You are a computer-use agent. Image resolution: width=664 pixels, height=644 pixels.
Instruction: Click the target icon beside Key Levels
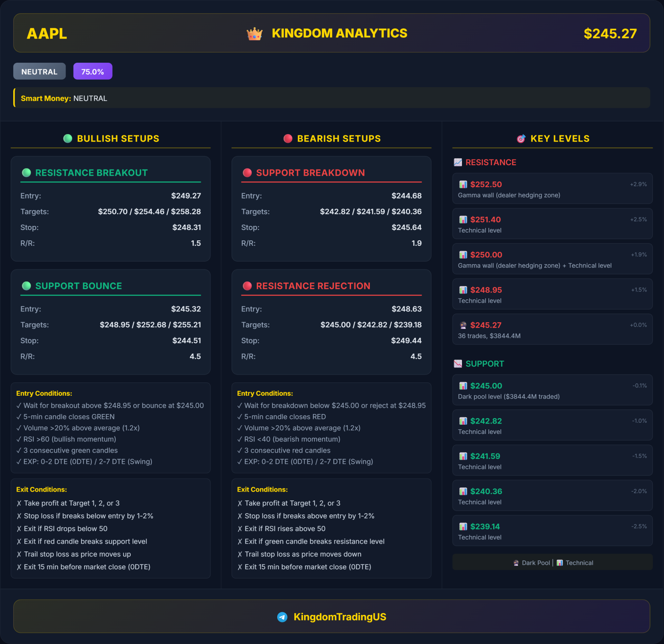pos(521,139)
